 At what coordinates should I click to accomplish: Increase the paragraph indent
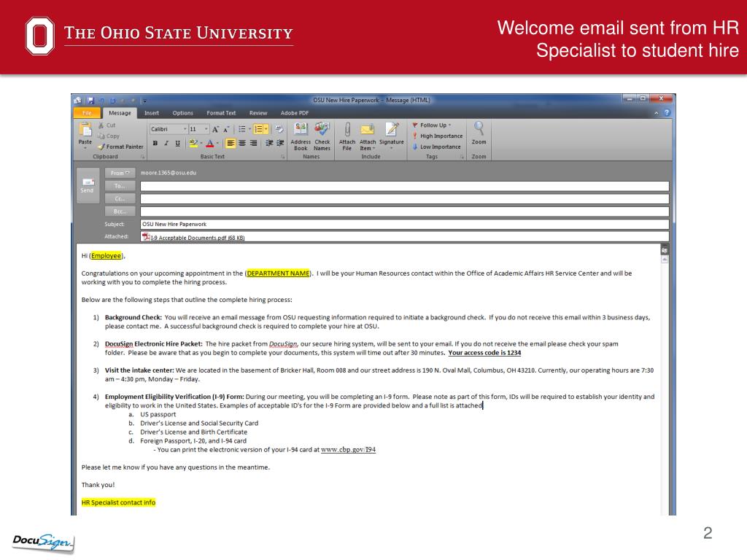(280, 144)
